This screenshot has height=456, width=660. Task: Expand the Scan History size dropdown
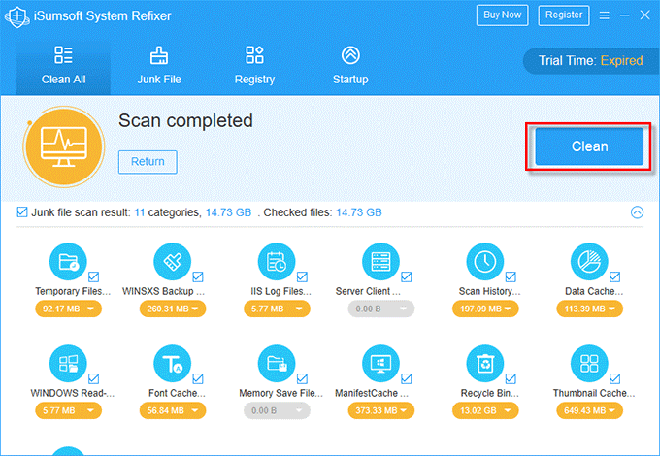(485, 309)
